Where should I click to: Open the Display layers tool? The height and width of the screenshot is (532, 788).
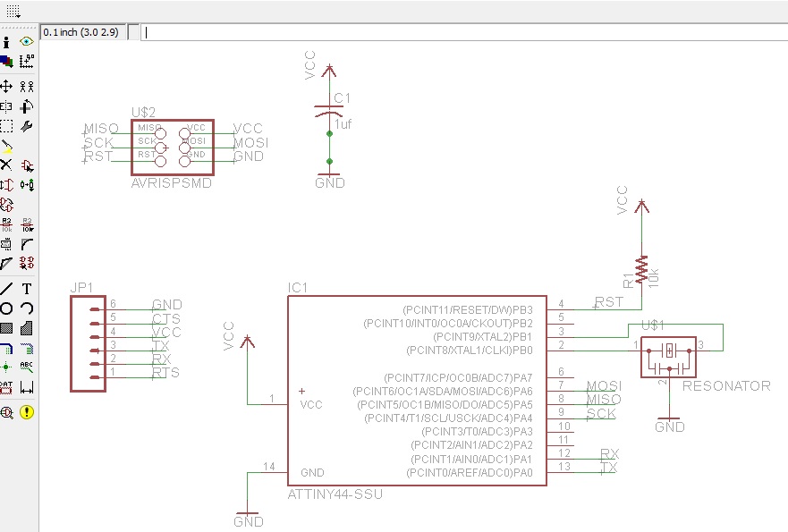[6, 62]
